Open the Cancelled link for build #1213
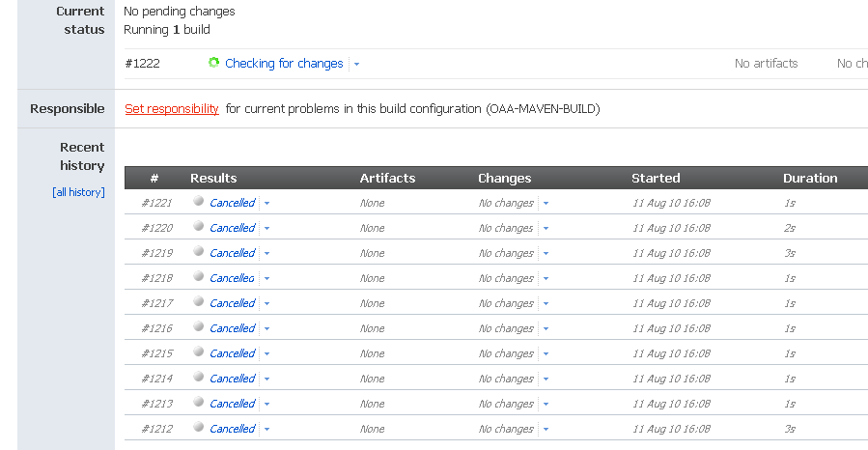 [233, 404]
